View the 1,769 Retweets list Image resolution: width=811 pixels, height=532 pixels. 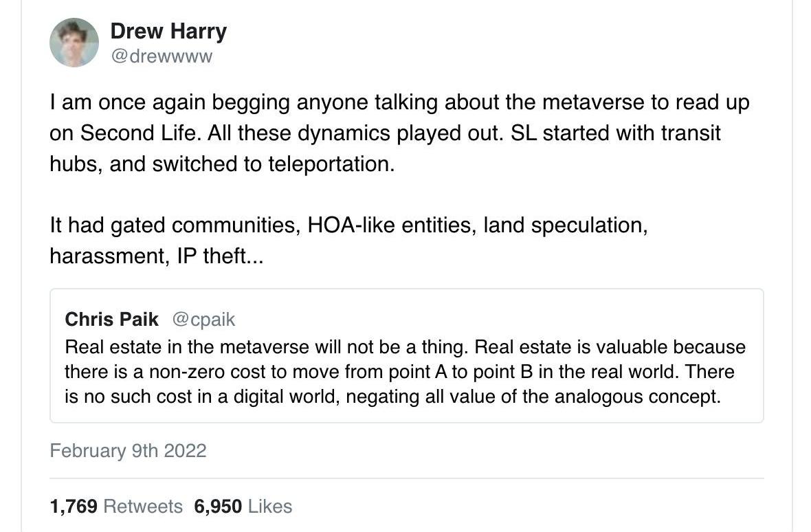[116, 507]
